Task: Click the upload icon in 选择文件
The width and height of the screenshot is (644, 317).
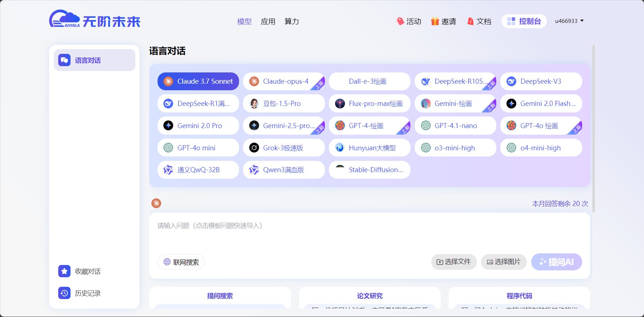Action: click(440, 262)
